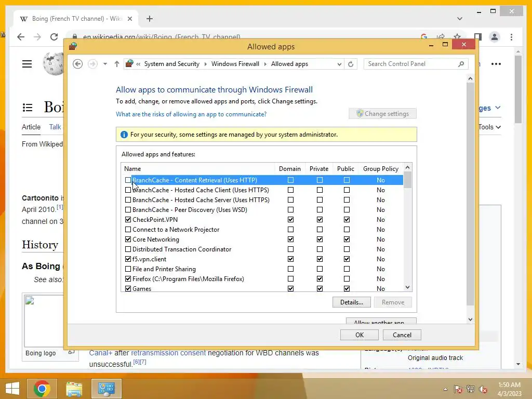Click the up-one-level arrow in Control Panel
Screen dimensions: 532x399
[117, 64]
